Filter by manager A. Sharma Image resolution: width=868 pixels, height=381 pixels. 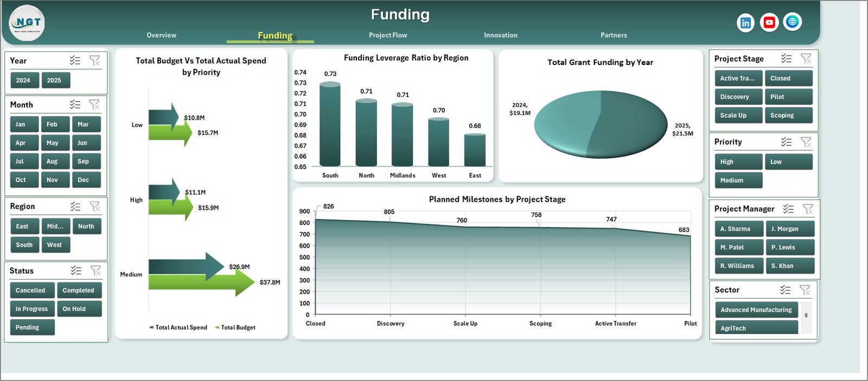click(739, 229)
